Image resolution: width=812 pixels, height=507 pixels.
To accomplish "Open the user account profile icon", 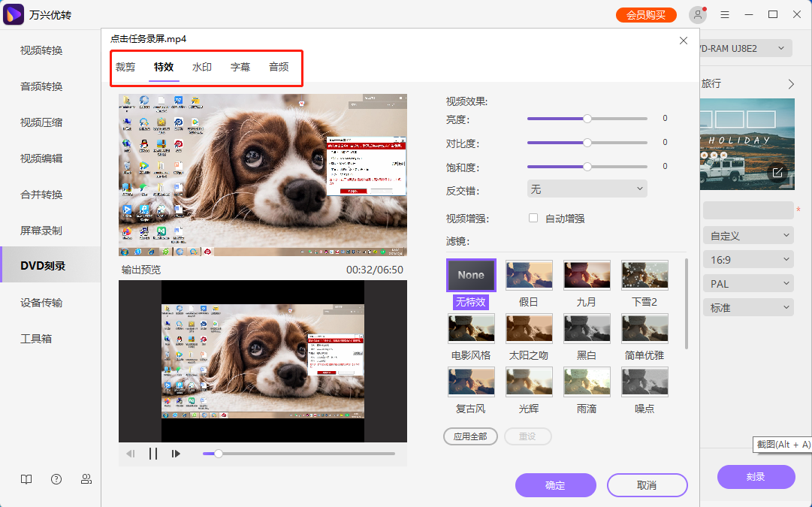I will [698, 15].
